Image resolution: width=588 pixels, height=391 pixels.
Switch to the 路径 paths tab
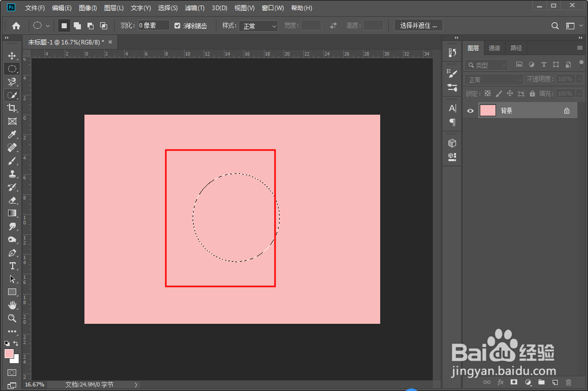pos(516,48)
